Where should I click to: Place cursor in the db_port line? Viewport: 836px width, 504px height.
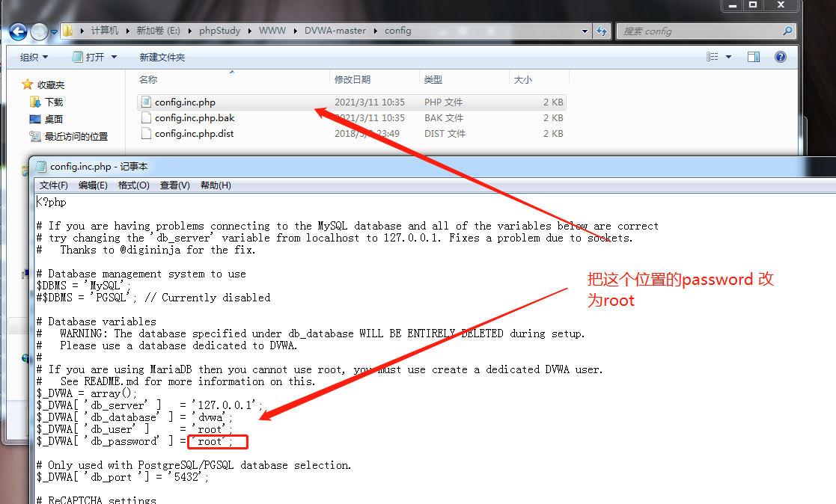123,477
